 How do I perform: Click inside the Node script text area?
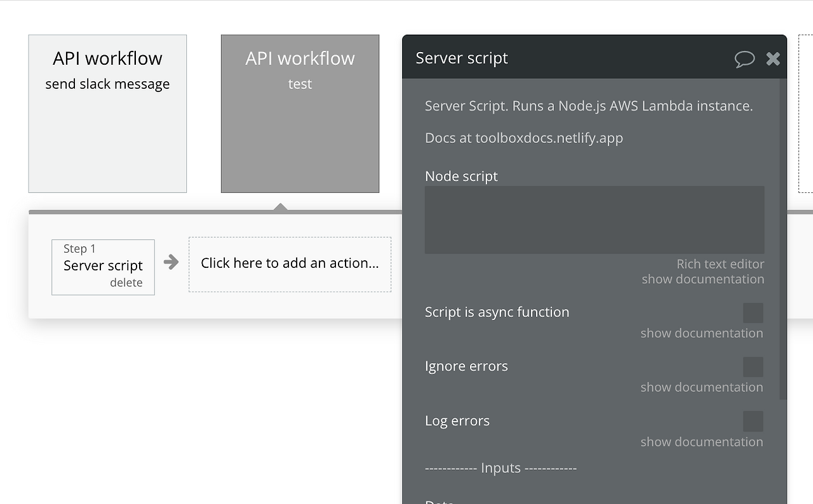click(594, 220)
